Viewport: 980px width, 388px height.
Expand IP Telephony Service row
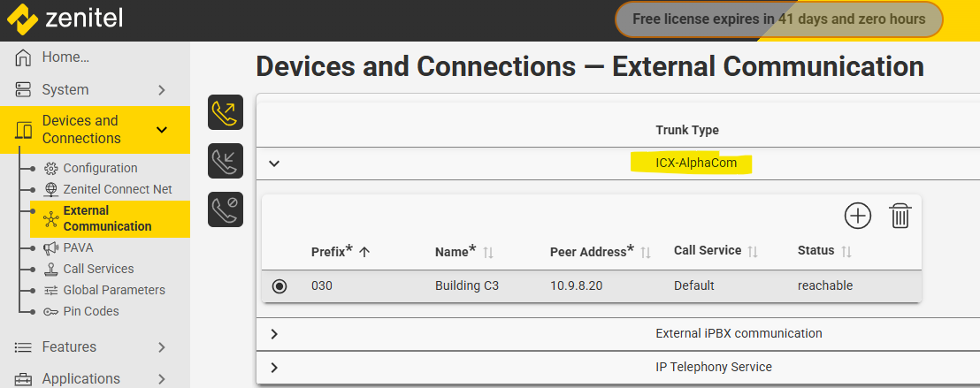[x=274, y=368]
